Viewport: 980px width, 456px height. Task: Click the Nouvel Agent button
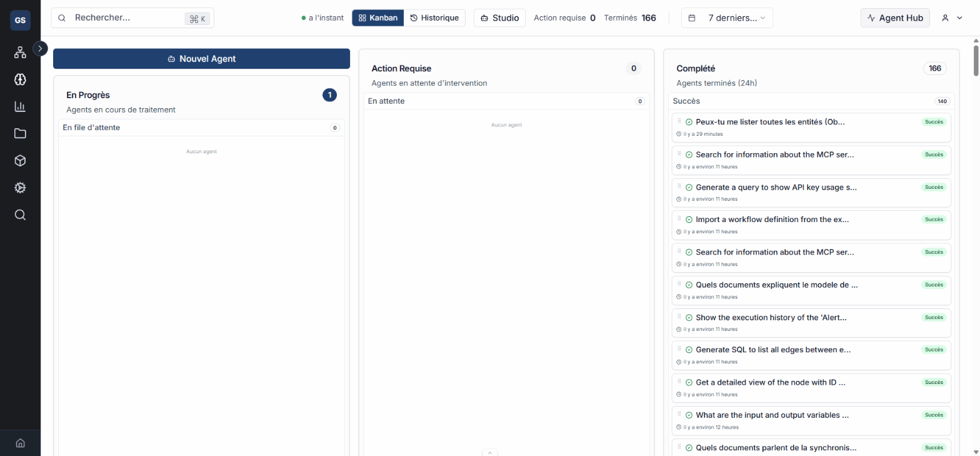point(201,59)
